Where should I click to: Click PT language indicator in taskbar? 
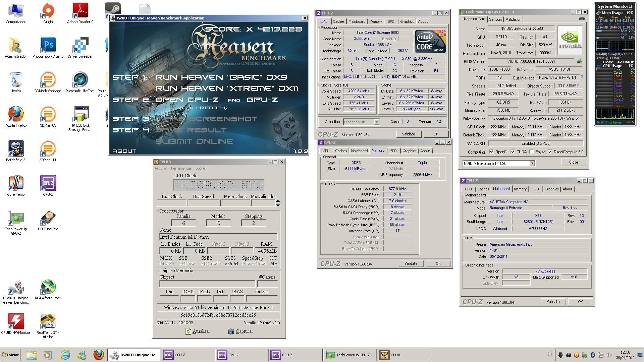pos(550,354)
